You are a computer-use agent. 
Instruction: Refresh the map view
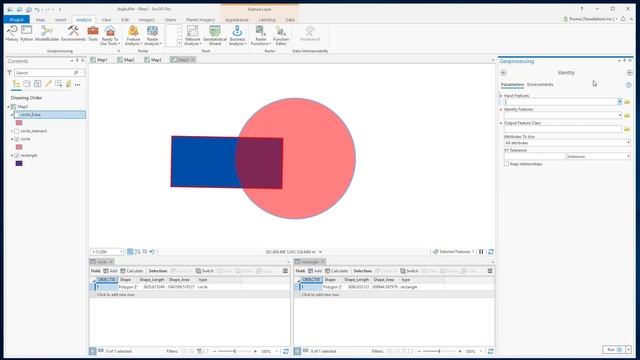tap(491, 252)
